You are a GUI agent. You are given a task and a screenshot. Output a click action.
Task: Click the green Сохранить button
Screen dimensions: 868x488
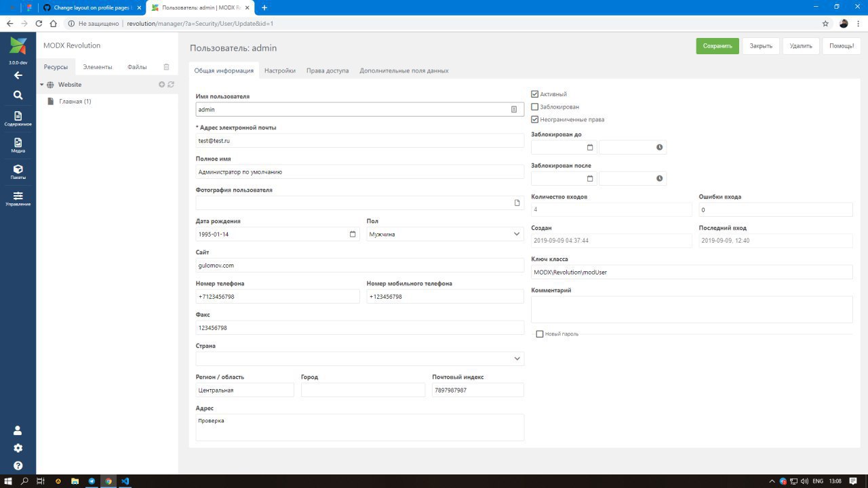click(x=717, y=46)
